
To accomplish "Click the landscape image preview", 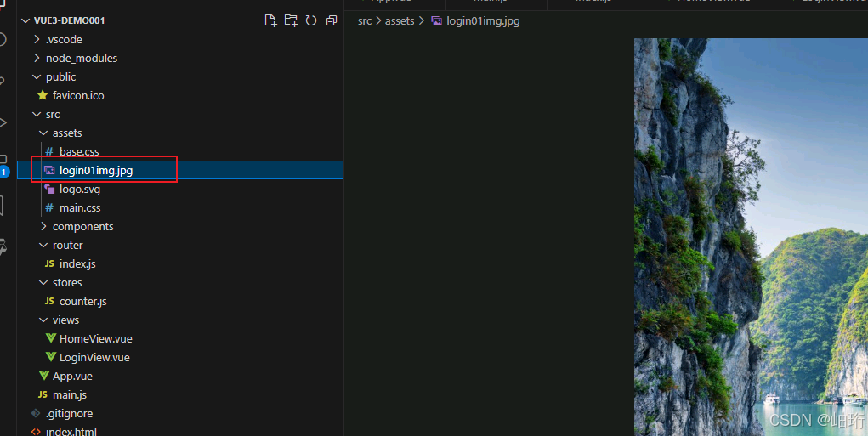I will [751, 237].
